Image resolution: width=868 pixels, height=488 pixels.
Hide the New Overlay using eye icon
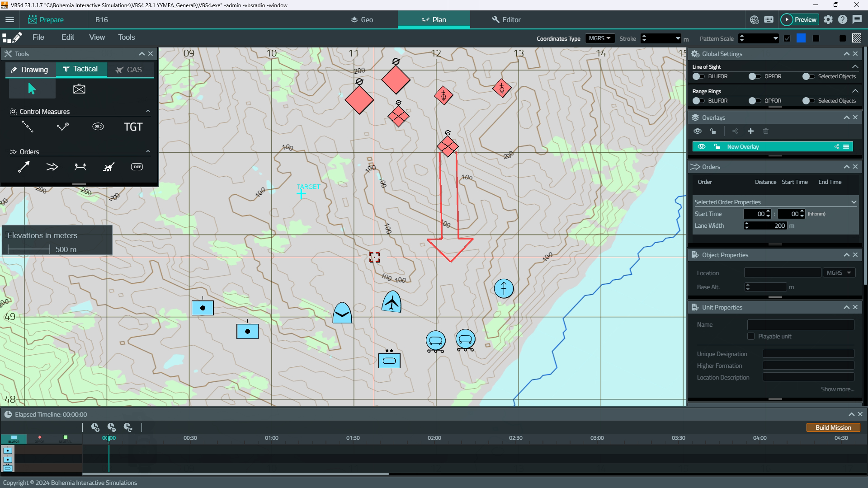coord(701,146)
